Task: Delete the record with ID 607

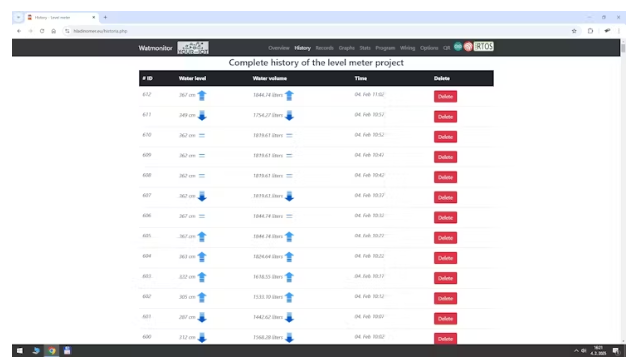Action: point(445,197)
